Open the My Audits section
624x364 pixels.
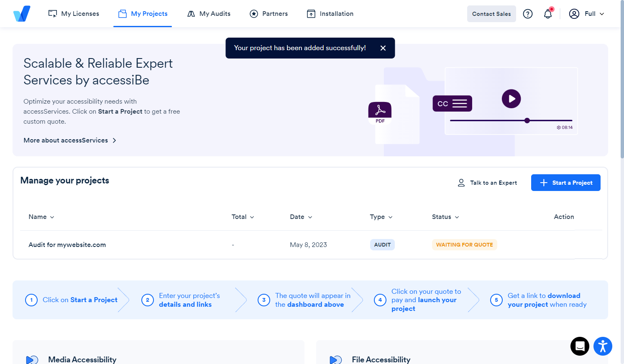tap(209, 13)
